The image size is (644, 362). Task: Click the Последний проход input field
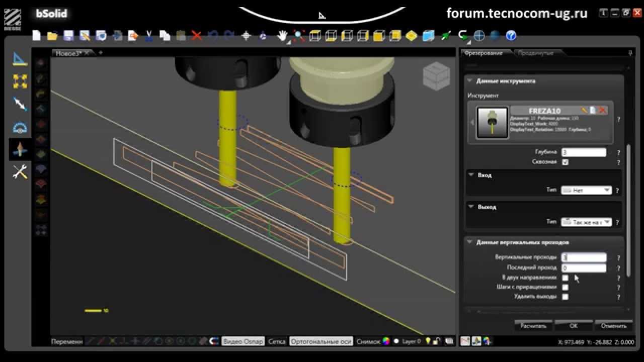coord(584,268)
